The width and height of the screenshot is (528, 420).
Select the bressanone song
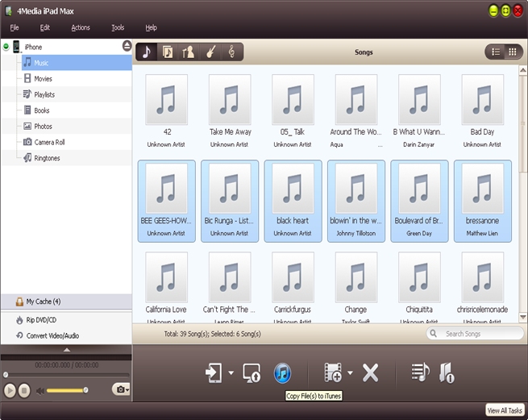point(483,201)
